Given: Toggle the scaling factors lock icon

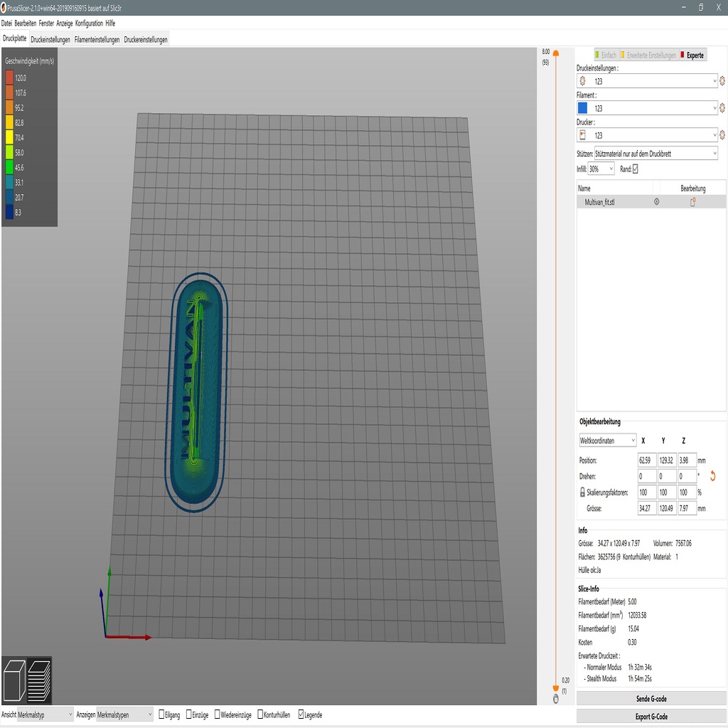Looking at the screenshot, I should click(x=582, y=492).
